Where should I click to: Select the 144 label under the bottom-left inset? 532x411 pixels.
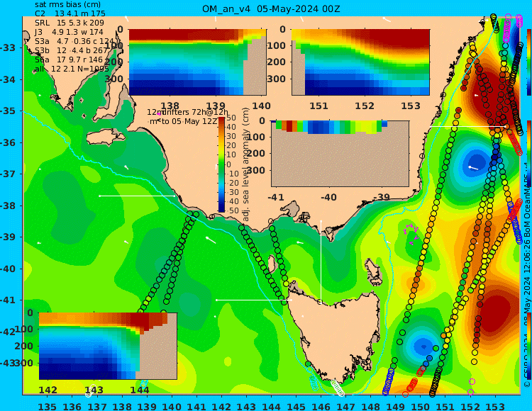click(140, 390)
